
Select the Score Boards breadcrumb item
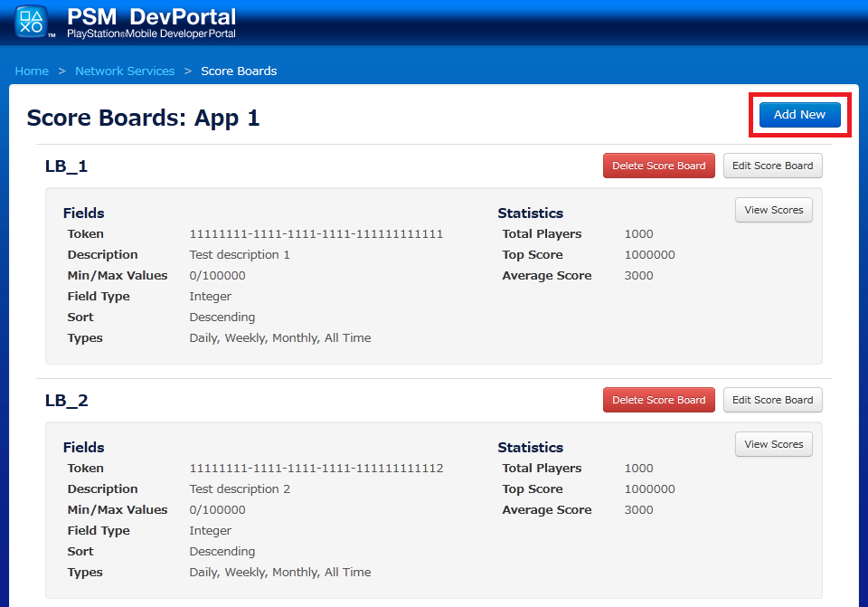click(x=239, y=71)
